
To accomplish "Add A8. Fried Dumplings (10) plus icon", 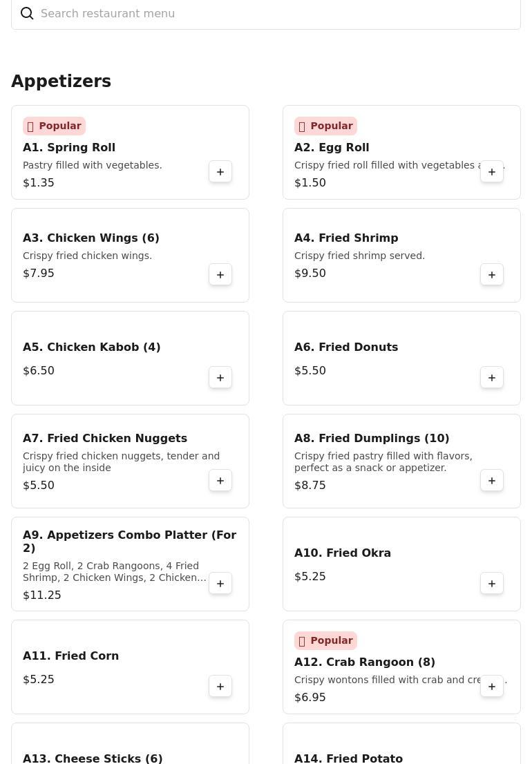I will (x=491, y=480).
